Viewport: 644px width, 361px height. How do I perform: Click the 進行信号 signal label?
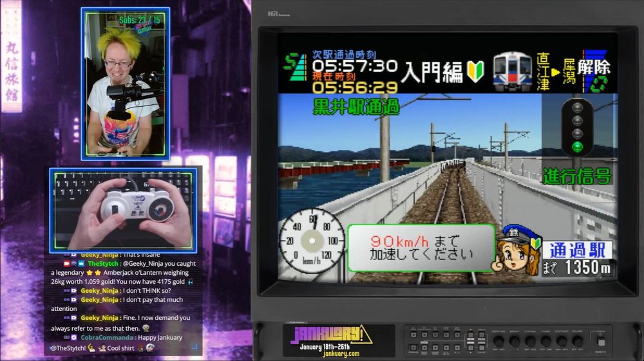576,176
